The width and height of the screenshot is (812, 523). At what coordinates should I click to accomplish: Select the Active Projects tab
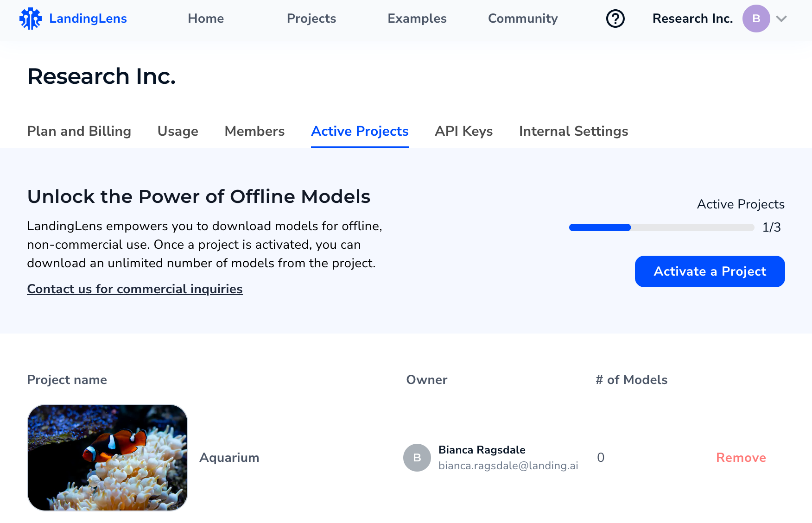point(360,132)
